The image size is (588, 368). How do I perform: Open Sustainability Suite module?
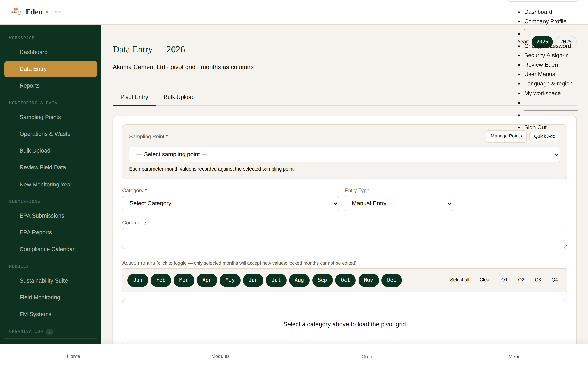coord(51,281)
